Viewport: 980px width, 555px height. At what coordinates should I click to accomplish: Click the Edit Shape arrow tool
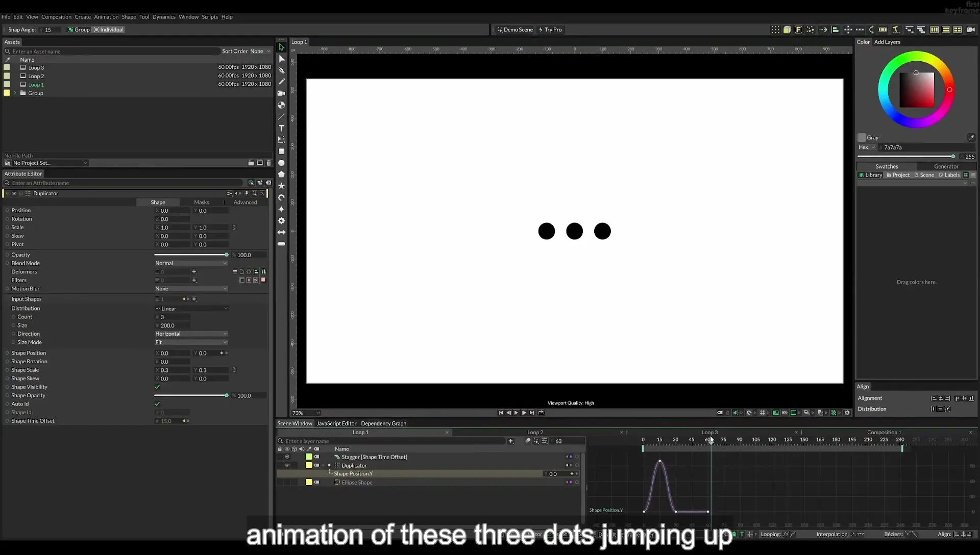click(x=281, y=59)
